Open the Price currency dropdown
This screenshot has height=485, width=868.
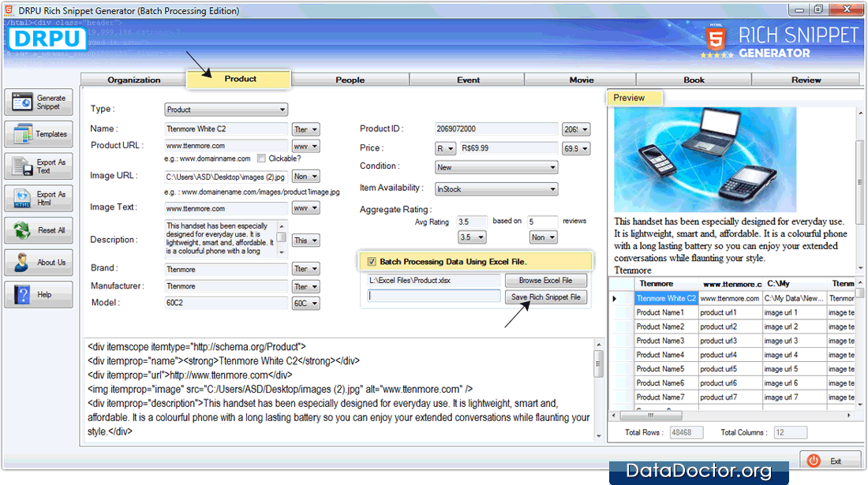click(x=445, y=148)
